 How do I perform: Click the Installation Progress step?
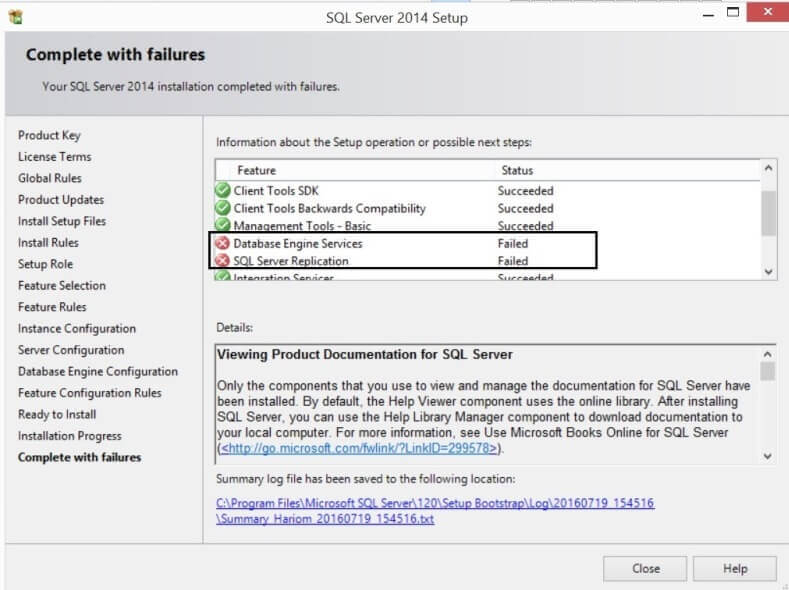click(x=69, y=436)
